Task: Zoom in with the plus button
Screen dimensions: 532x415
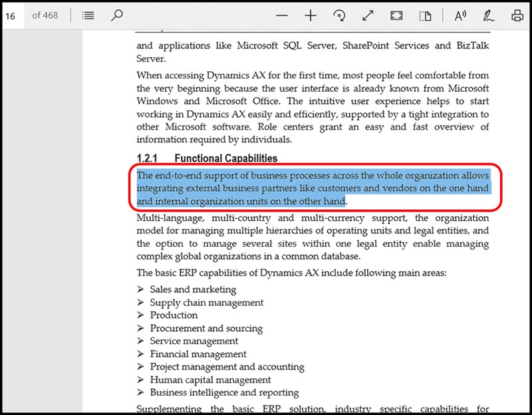Action: tap(311, 15)
